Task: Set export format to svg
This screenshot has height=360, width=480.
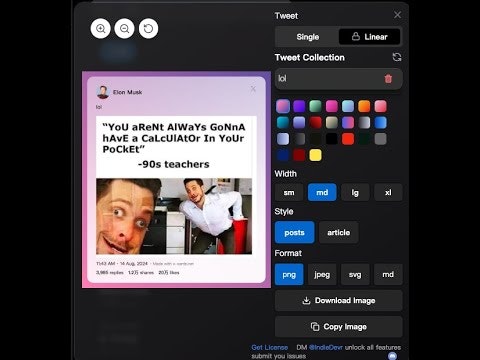Action: (355, 275)
